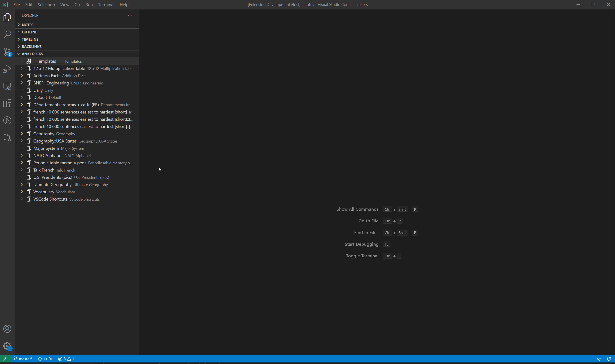
Task: Open the Extensions view icon
Action: (7, 103)
